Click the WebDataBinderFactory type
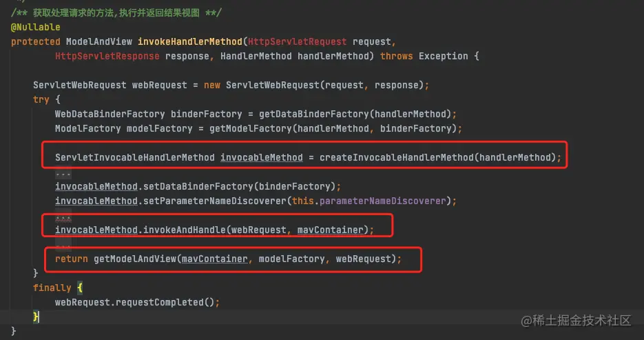The width and height of the screenshot is (644, 340). pyautogui.click(x=110, y=114)
